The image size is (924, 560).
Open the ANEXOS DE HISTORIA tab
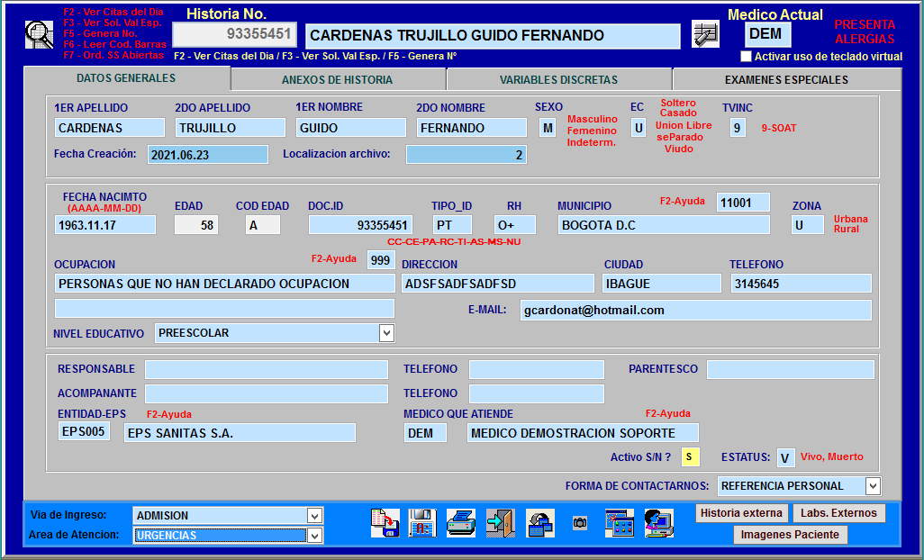(x=337, y=79)
